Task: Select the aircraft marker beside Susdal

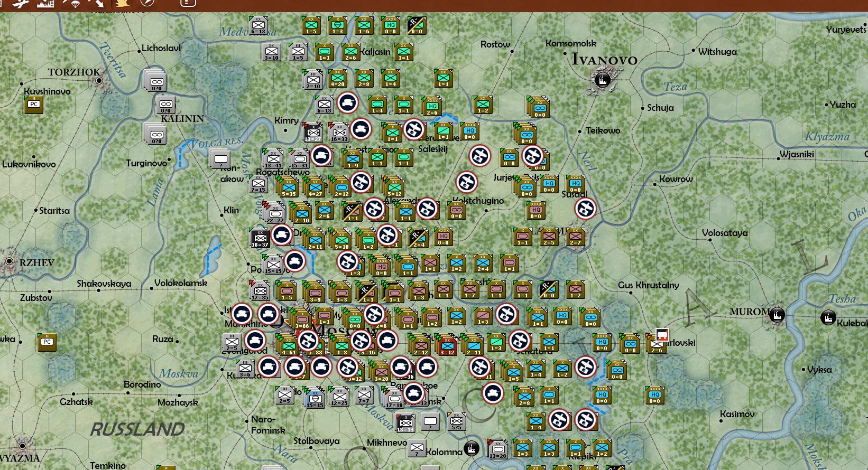Action: 586,209
